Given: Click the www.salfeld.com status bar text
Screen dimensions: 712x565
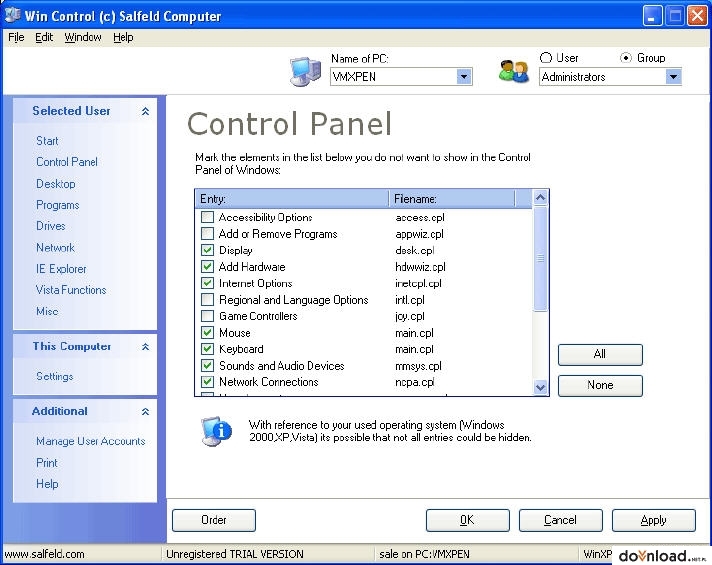Looking at the screenshot, I should [44, 554].
